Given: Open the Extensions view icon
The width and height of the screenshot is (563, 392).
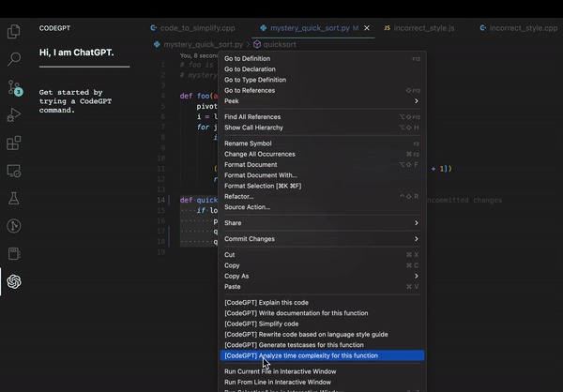Looking at the screenshot, I should point(14,143).
